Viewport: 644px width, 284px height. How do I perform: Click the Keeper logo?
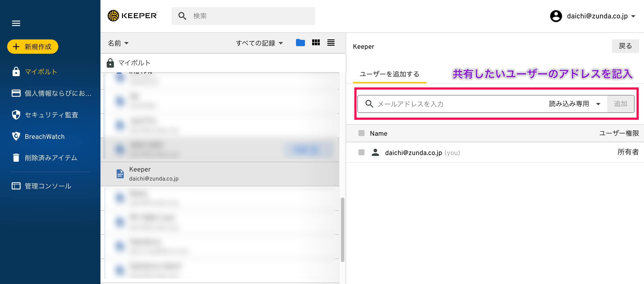[133, 16]
